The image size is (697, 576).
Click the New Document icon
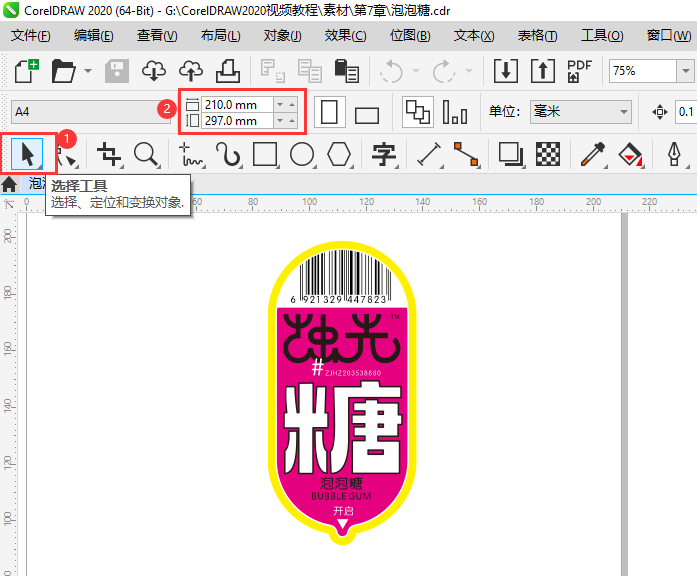pyautogui.click(x=26, y=71)
